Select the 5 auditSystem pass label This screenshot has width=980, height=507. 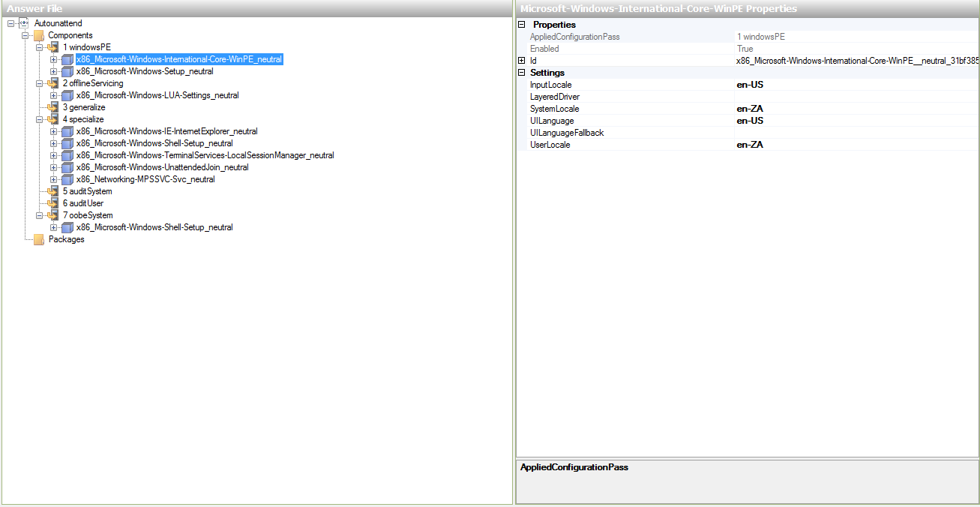(x=87, y=191)
